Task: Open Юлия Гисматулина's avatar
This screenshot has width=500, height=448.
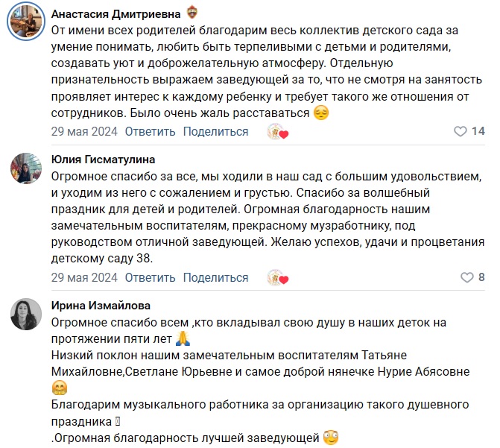Action: [x=25, y=168]
